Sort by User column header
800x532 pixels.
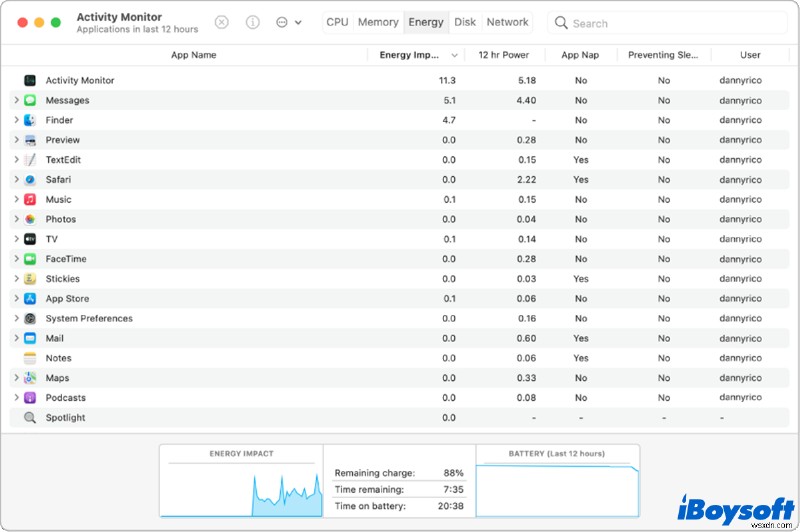pos(750,55)
